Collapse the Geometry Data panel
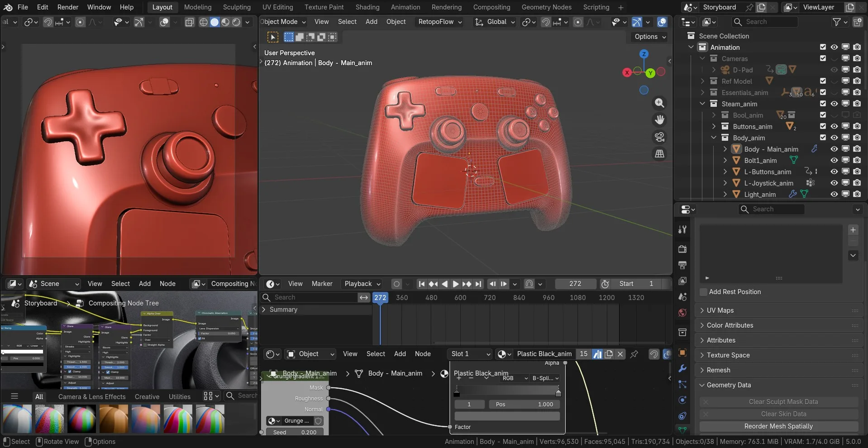The height and width of the screenshot is (448, 868). (779, 385)
